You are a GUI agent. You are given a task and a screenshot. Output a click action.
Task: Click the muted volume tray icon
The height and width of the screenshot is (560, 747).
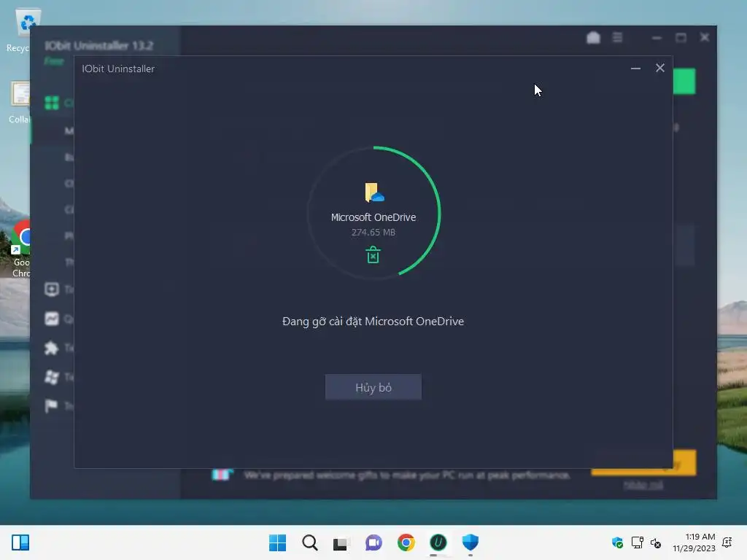click(x=656, y=542)
